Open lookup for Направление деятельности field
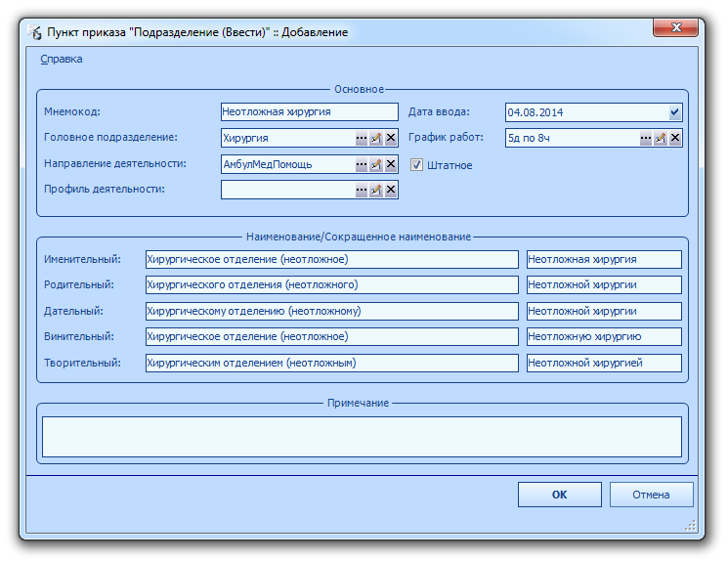 point(362,164)
